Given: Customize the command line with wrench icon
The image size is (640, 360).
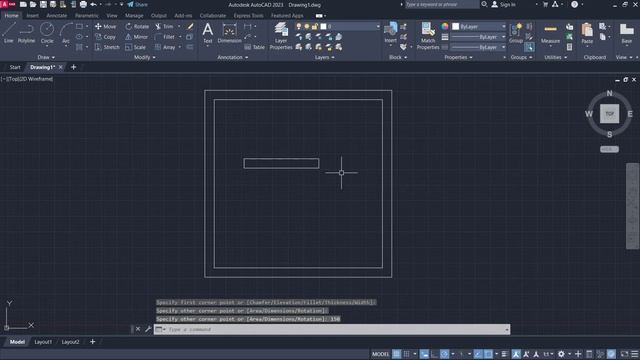Looking at the screenshot, I should pos(148,329).
